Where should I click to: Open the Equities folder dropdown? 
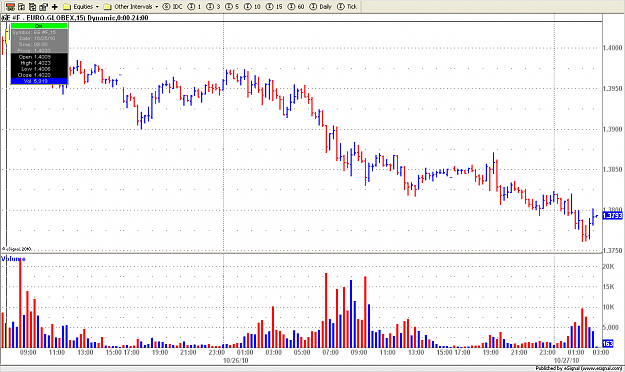(x=81, y=7)
